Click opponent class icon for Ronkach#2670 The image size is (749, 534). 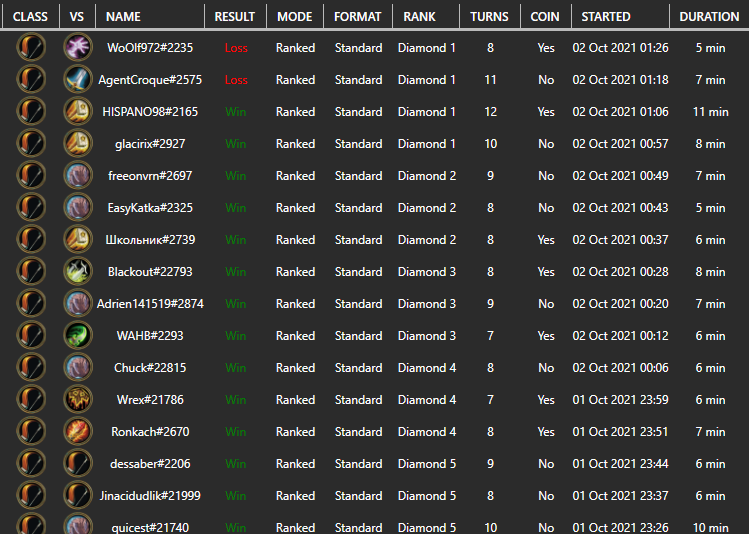point(77,431)
